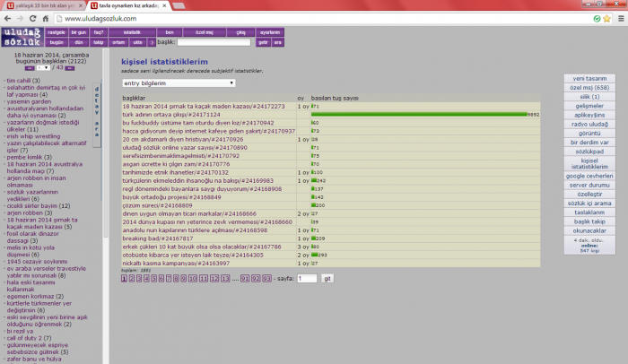The image size is (628, 364).
Task: Open the 'takip' menu item
Action: (98, 42)
